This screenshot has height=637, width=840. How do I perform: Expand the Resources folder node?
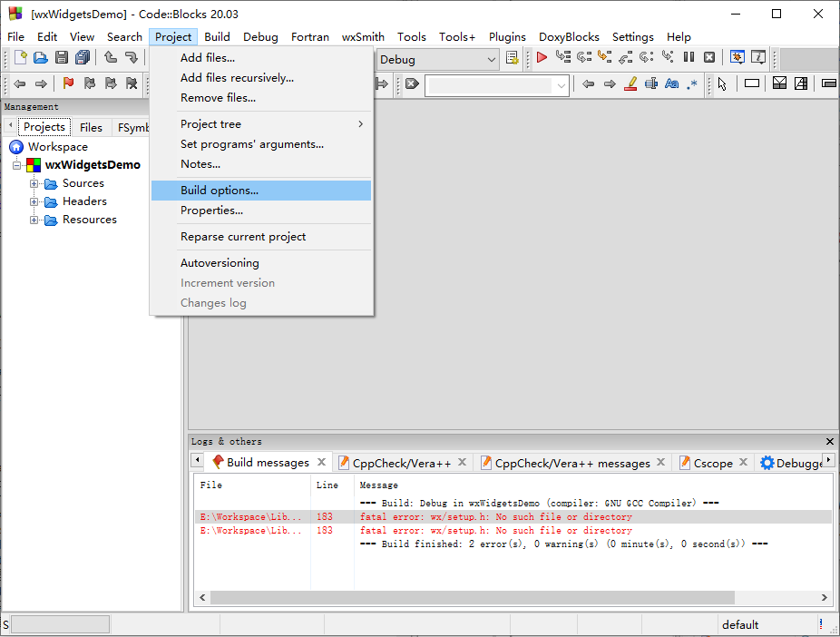34,220
